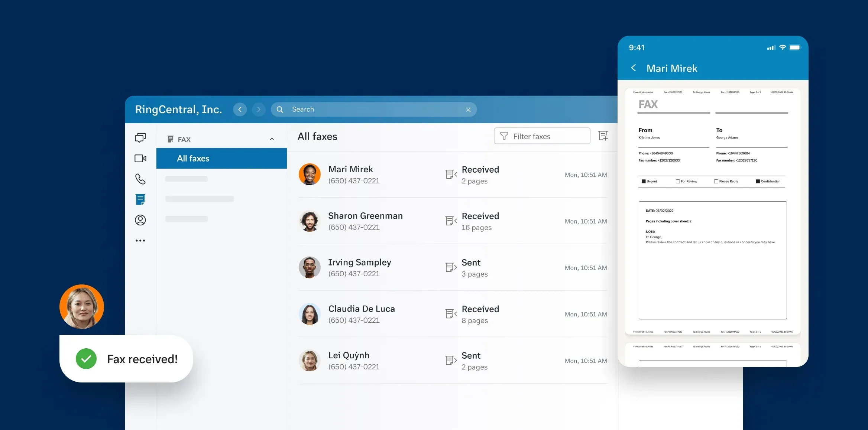Image resolution: width=868 pixels, height=430 pixels.
Task: Select the Video meetings icon
Action: coord(140,158)
